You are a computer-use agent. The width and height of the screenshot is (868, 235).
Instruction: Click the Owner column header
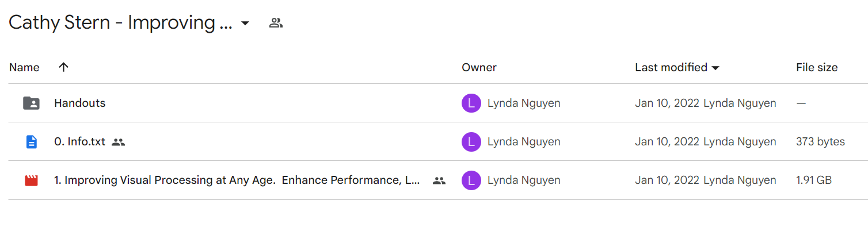click(479, 67)
